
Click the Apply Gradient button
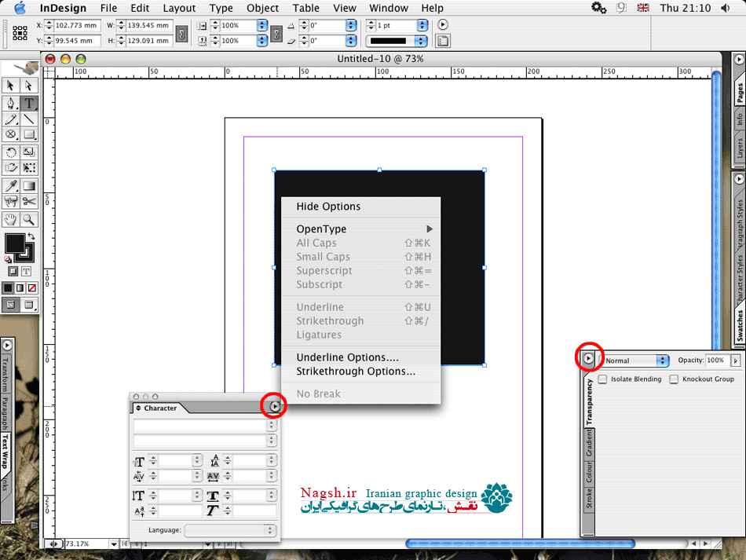[x=20, y=287]
